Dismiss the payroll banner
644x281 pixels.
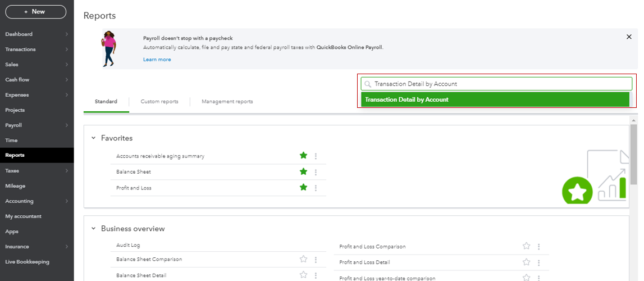point(629,37)
